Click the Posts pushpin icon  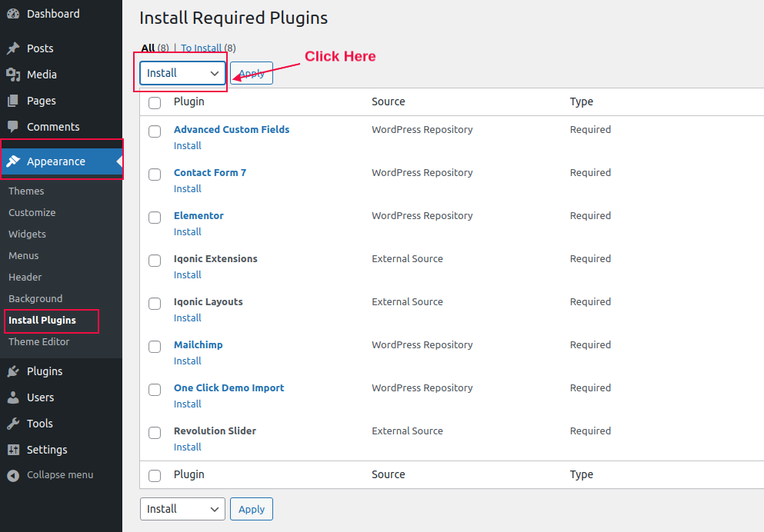pyautogui.click(x=13, y=48)
